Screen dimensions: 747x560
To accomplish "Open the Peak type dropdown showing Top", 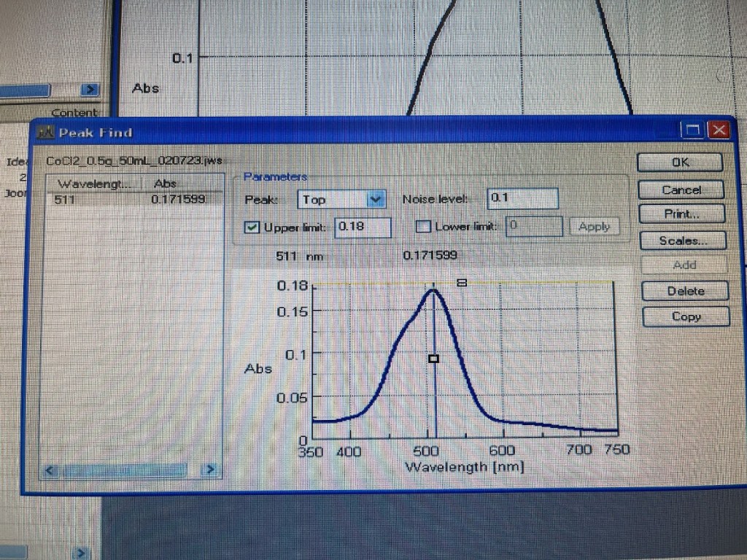I will [x=376, y=199].
